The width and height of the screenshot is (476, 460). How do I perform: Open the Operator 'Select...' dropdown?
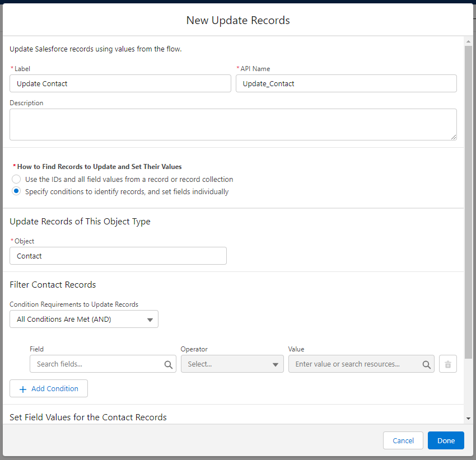tap(232, 364)
